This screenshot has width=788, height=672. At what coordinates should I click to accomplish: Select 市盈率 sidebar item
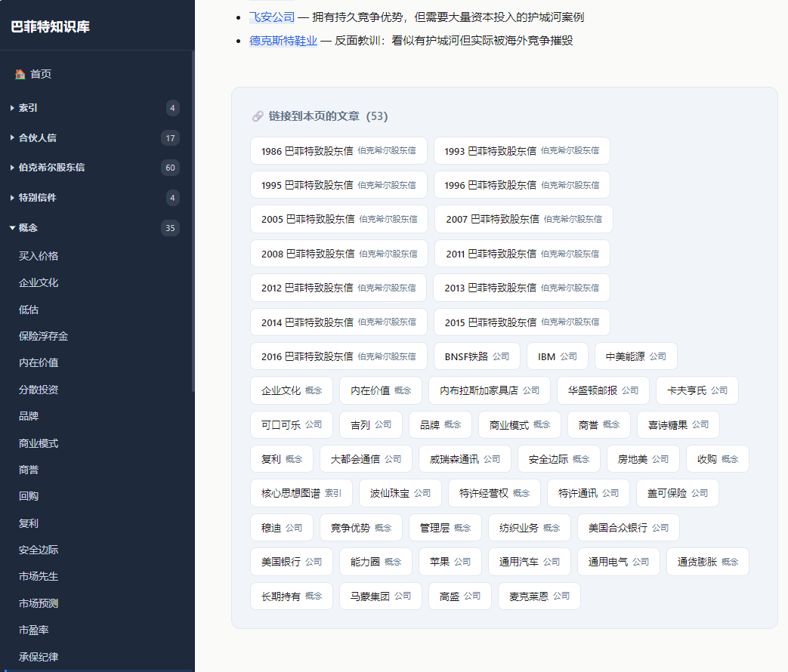click(34, 630)
